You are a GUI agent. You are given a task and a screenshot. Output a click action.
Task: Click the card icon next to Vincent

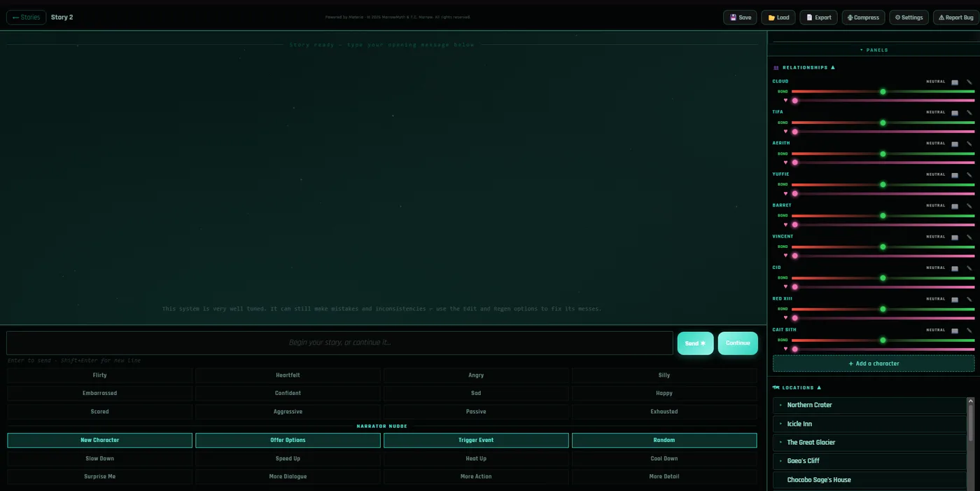(x=955, y=237)
